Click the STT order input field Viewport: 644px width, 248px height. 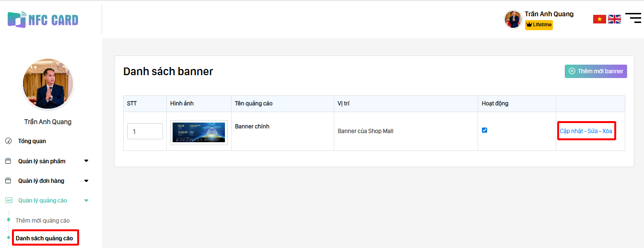pos(145,131)
